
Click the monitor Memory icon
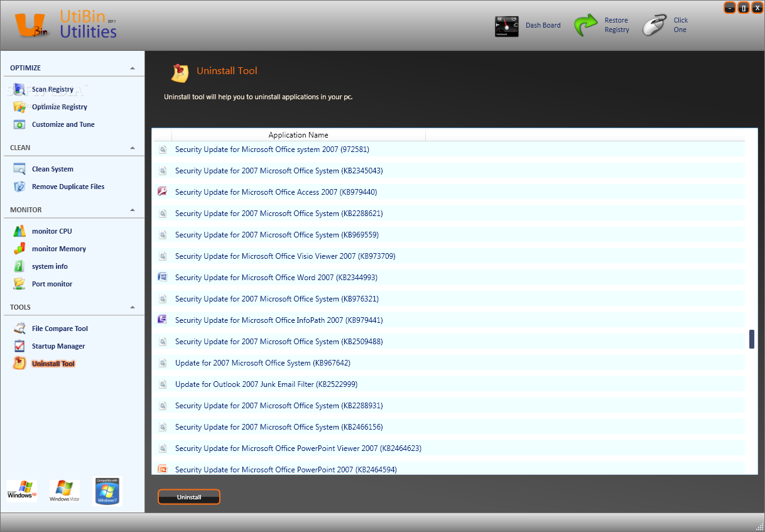(x=19, y=249)
